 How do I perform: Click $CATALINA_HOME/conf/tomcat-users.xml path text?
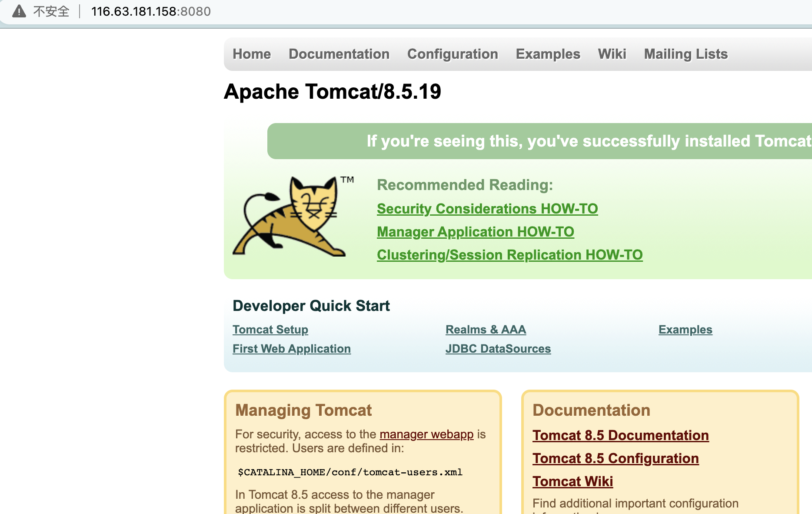[x=350, y=472]
